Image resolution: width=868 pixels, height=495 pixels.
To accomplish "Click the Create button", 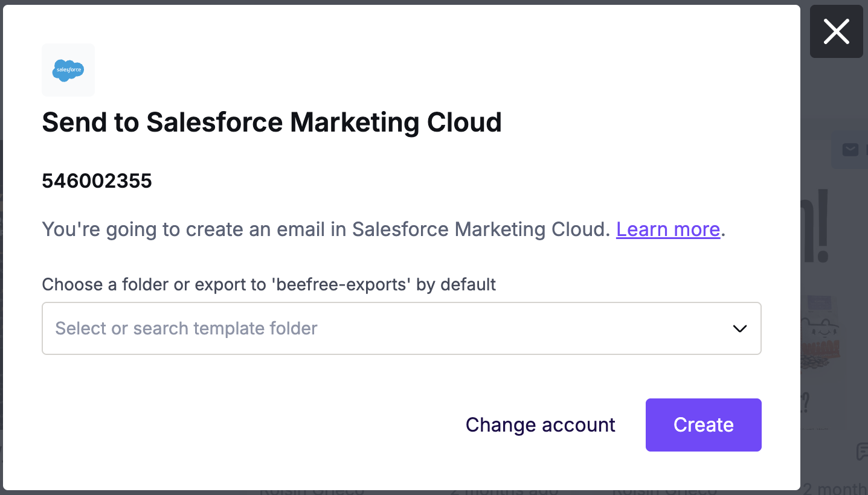I will [x=703, y=425].
